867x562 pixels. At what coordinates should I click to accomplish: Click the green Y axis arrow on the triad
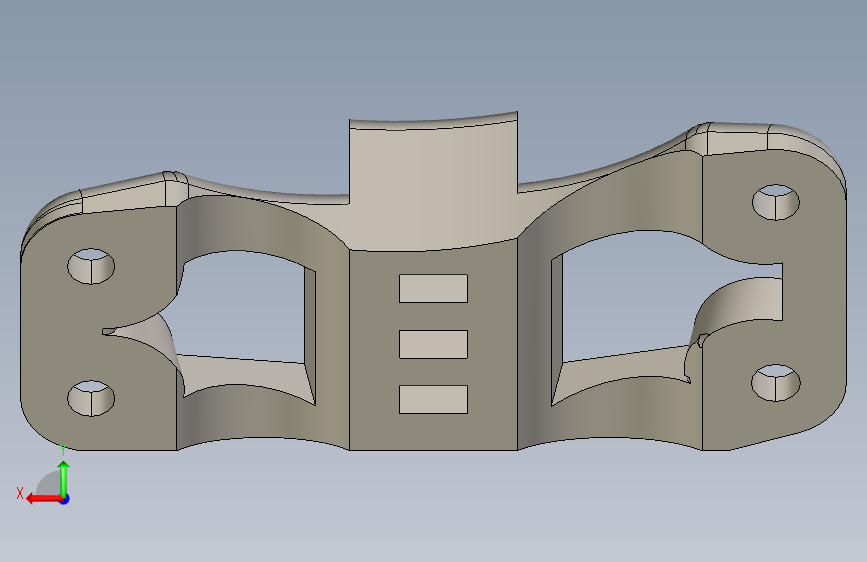pos(64,479)
